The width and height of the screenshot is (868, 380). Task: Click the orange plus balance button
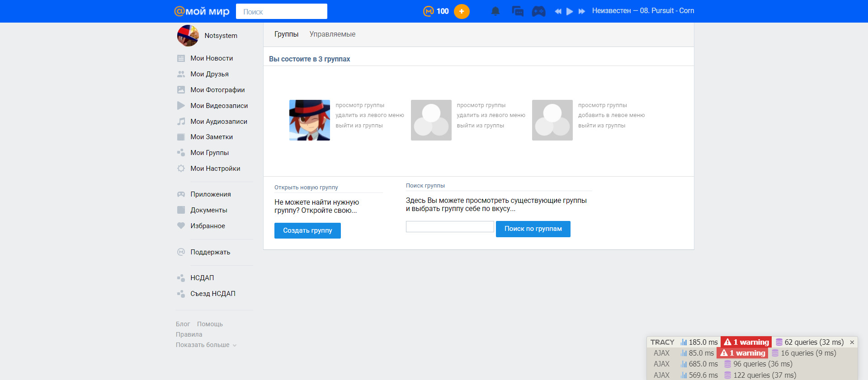462,11
